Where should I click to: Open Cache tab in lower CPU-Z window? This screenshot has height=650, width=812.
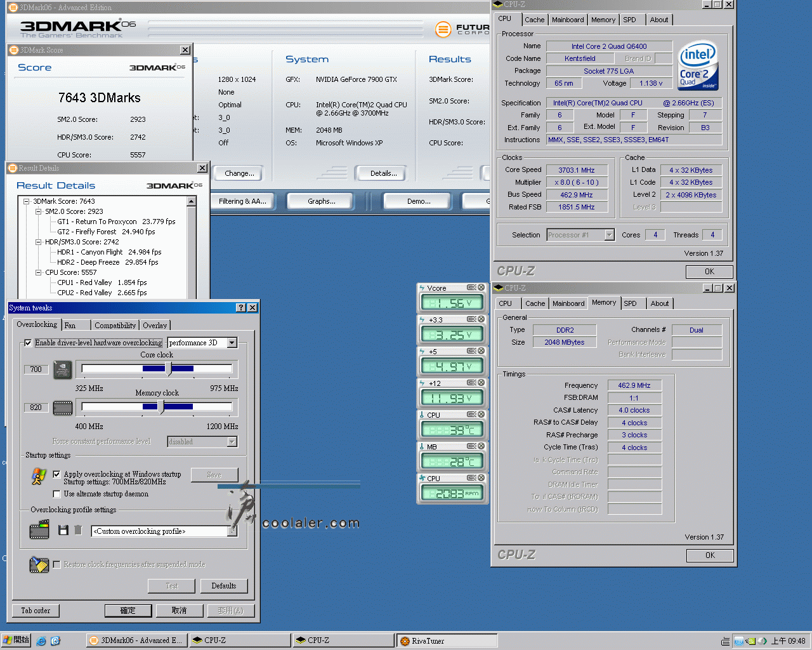(x=535, y=303)
